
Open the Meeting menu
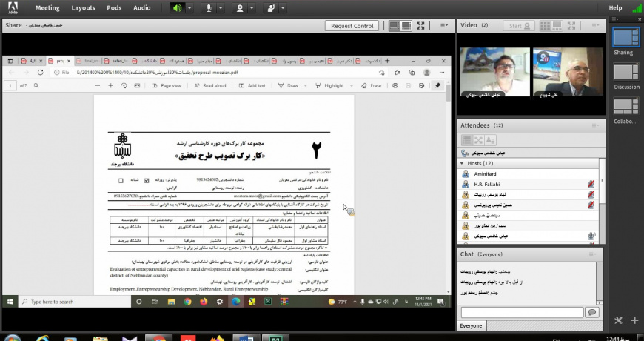coord(47,8)
